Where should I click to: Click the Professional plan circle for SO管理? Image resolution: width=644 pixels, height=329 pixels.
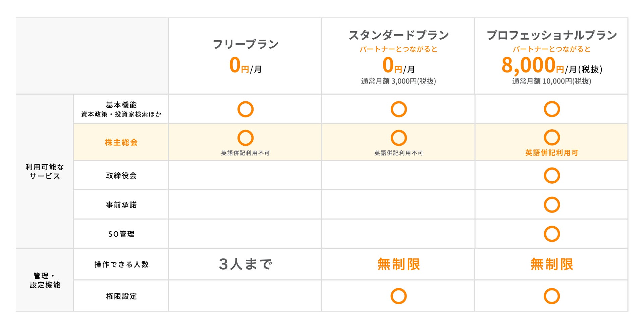(552, 234)
